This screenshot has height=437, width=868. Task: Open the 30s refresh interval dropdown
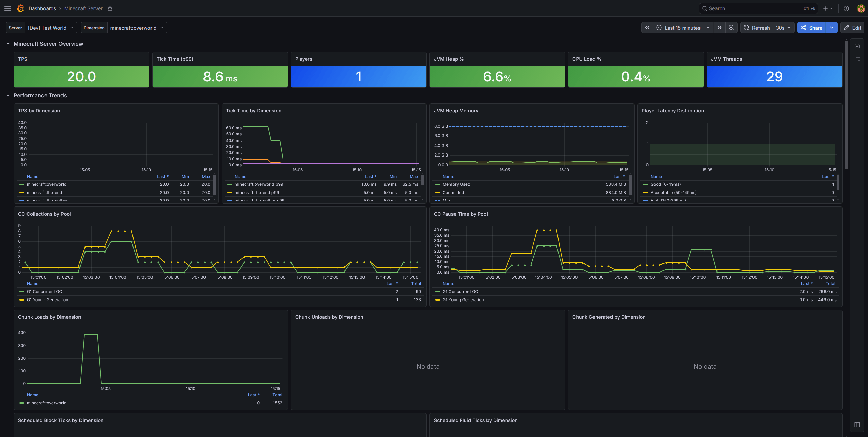pos(783,28)
